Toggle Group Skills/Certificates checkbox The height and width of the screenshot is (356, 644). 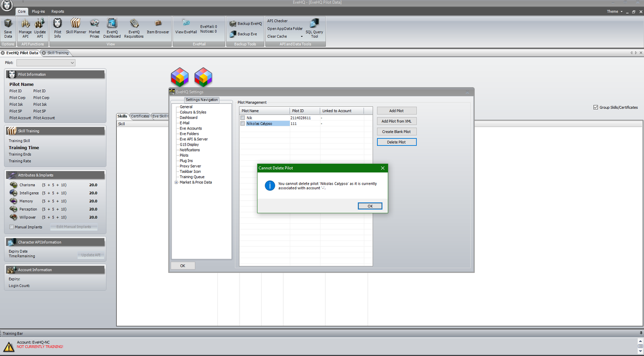point(596,107)
